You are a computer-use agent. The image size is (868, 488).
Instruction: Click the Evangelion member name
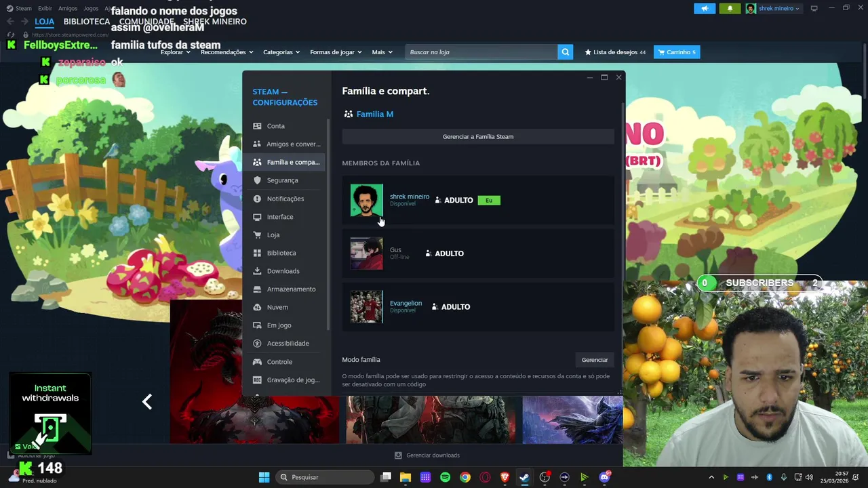pyautogui.click(x=406, y=303)
